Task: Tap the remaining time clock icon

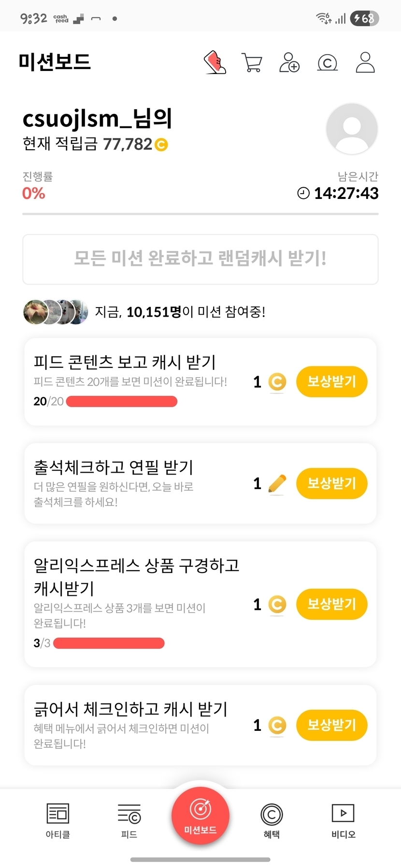Action: (303, 194)
